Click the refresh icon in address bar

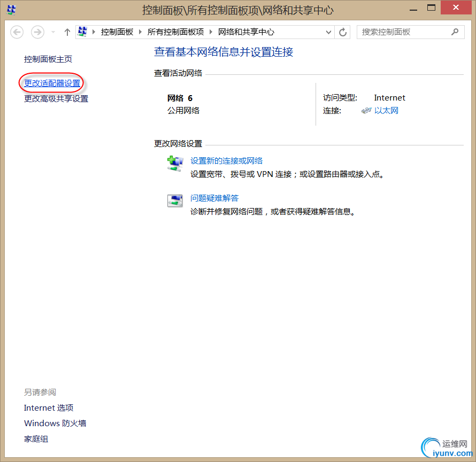[x=342, y=32]
